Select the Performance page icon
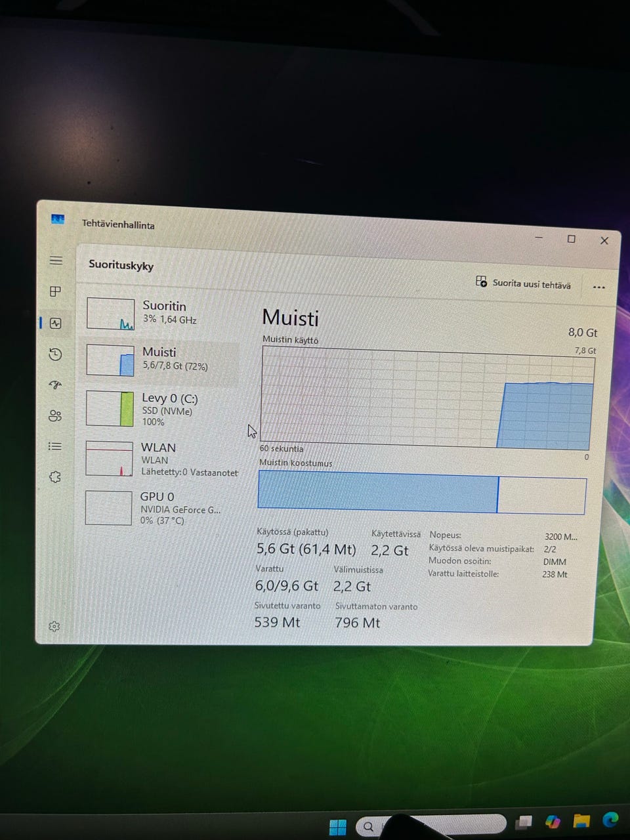The width and height of the screenshot is (630, 840). (x=56, y=323)
